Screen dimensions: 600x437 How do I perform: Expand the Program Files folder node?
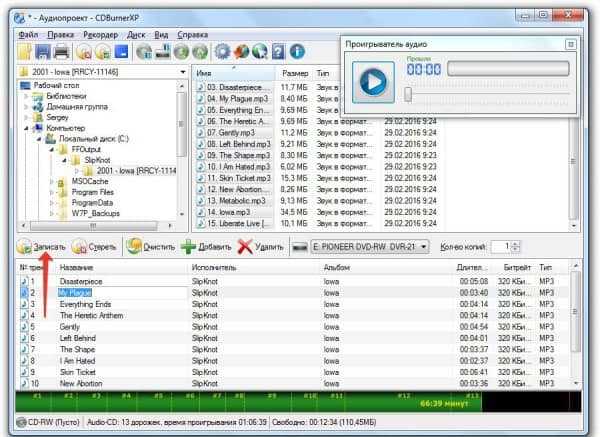pyautogui.click(x=52, y=192)
